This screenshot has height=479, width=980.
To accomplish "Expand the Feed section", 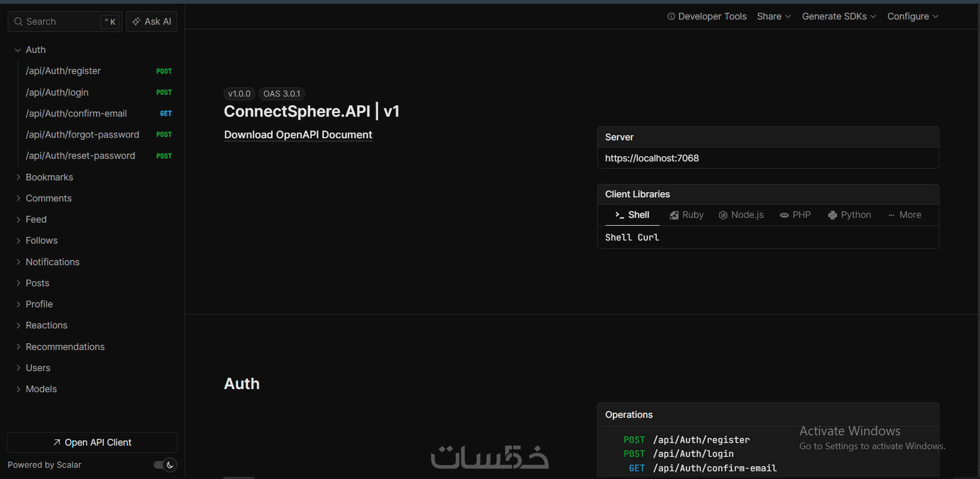I will (x=18, y=219).
